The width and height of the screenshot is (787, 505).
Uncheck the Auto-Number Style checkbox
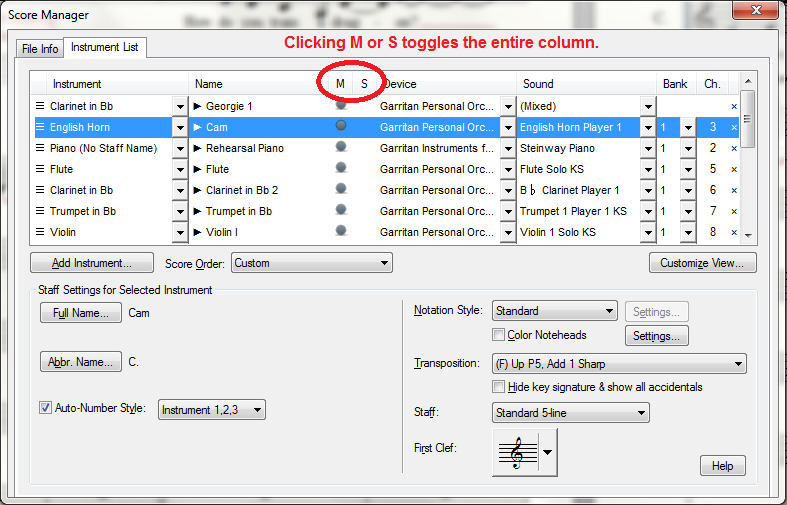[x=45, y=408]
